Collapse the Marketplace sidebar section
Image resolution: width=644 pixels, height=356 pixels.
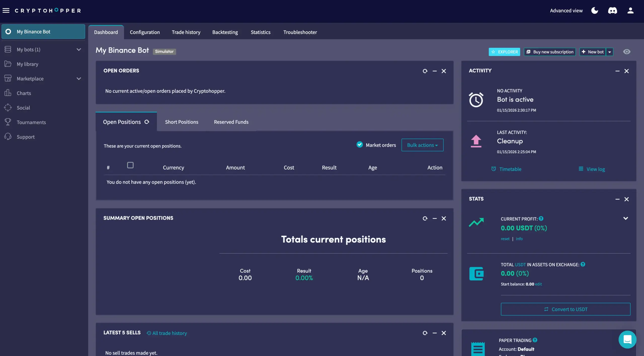click(79, 78)
